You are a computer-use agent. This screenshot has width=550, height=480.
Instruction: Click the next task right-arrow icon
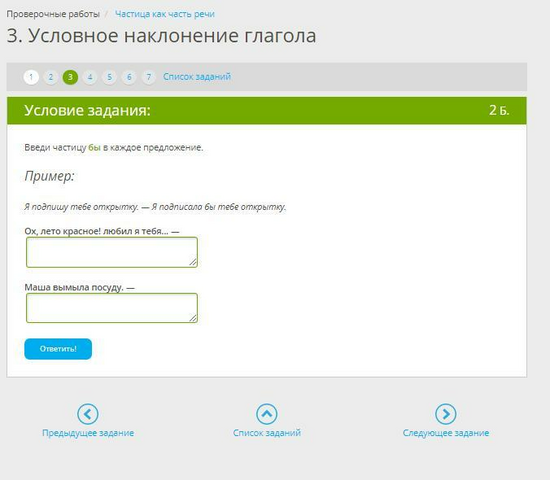coord(445,414)
